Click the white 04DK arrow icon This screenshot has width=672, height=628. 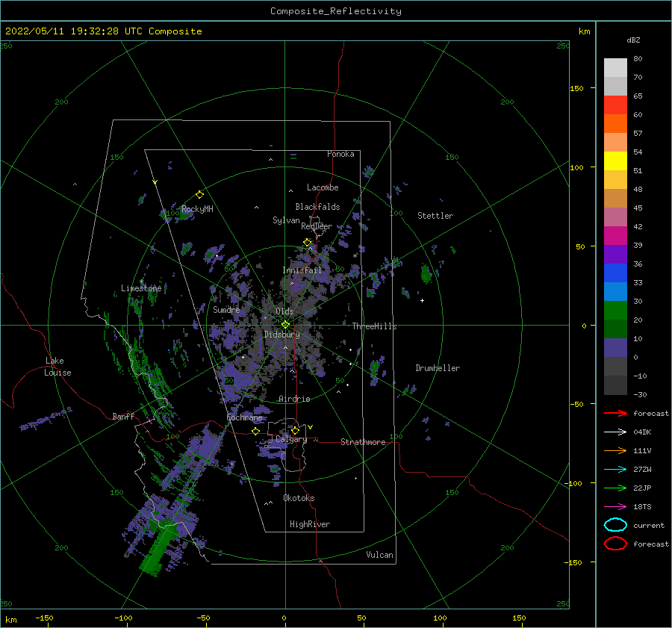[x=615, y=432]
